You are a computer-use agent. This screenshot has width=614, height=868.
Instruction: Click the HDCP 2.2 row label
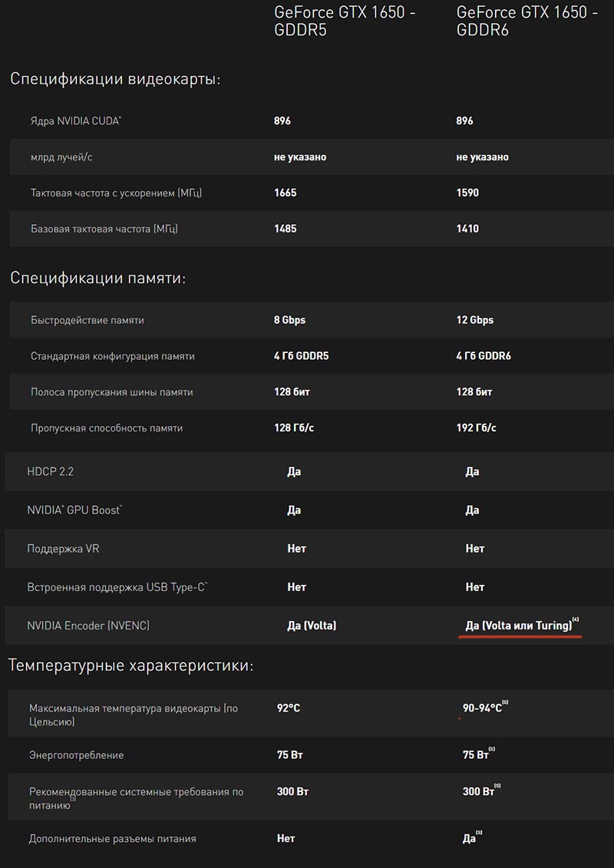point(50,472)
